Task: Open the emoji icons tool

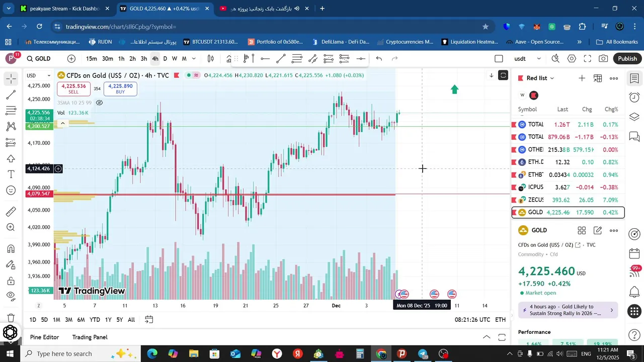Action: point(11,191)
